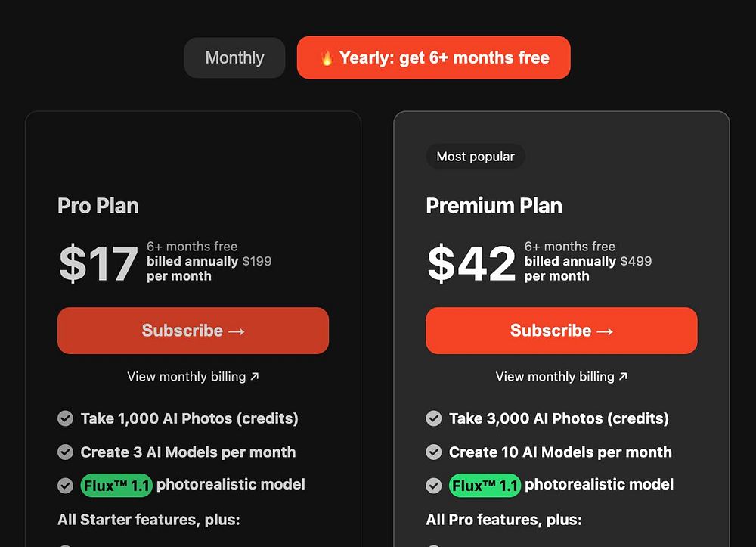
Task: Subscribe to the Pro Plan
Action: (193, 331)
